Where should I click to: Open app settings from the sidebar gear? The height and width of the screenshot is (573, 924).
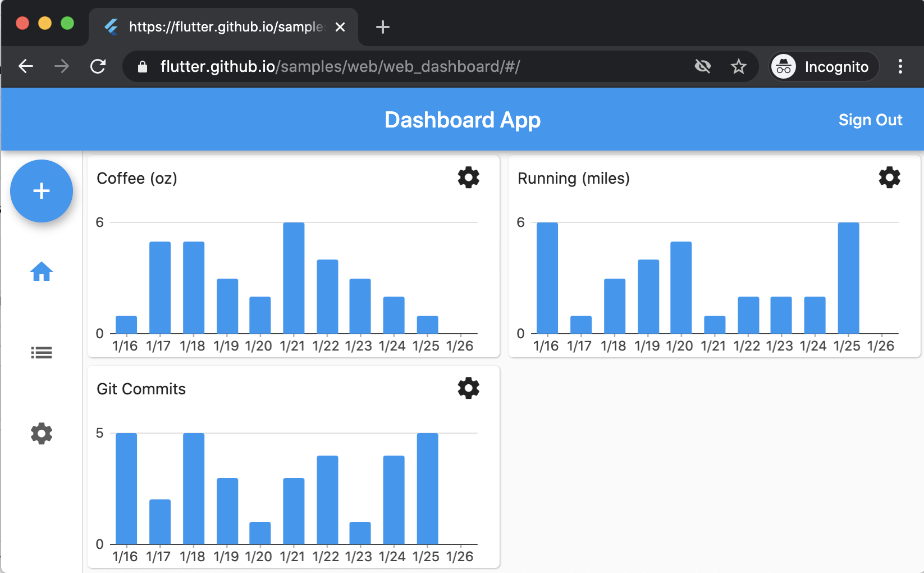pos(41,433)
